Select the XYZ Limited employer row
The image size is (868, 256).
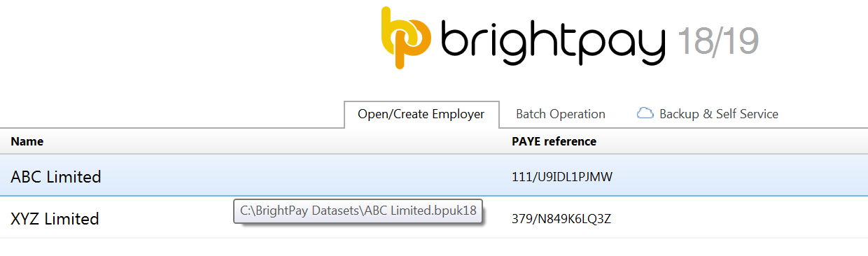click(434, 218)
